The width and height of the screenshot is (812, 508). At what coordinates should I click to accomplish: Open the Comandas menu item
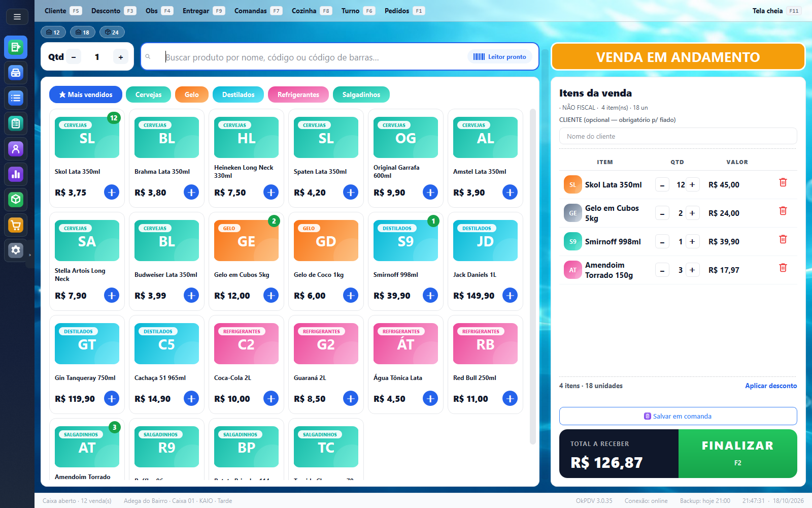258,11
